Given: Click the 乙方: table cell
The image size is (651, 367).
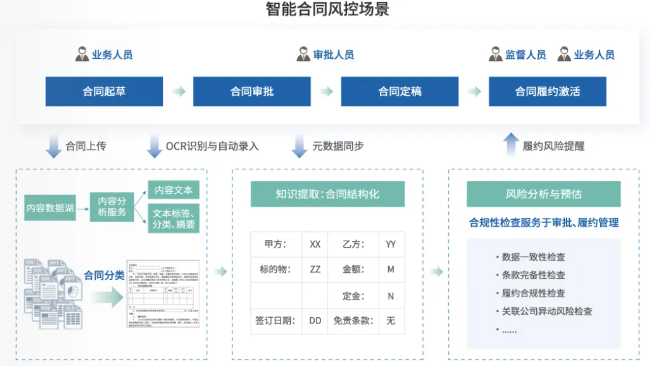Looking at the screenshot, I should (353, 244).
